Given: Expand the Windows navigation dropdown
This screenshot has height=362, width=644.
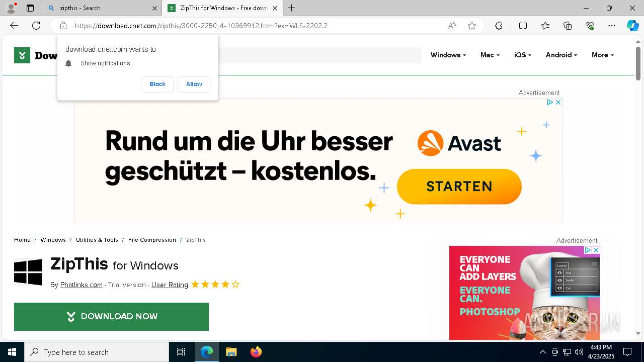Looking at the screenshot, I should click(x=448, y=55).
